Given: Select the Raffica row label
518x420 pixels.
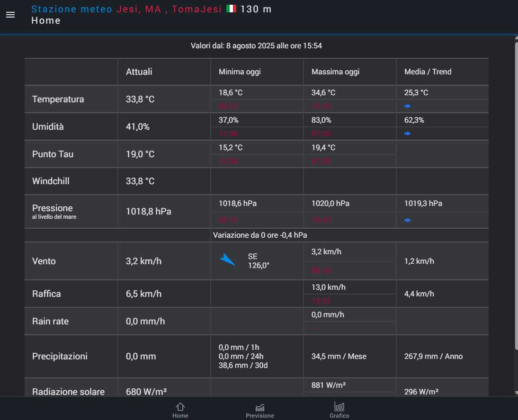Looking at the screenshot, I should pos(46,294).
